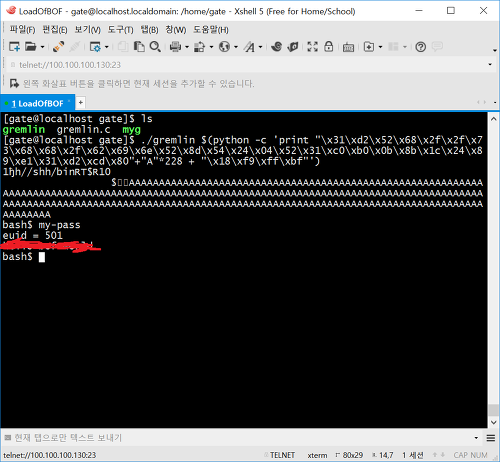Click the TELNET status bar entry
This screenshot has height=462, width=500.
pyautogui.click(x=282, y=455)
